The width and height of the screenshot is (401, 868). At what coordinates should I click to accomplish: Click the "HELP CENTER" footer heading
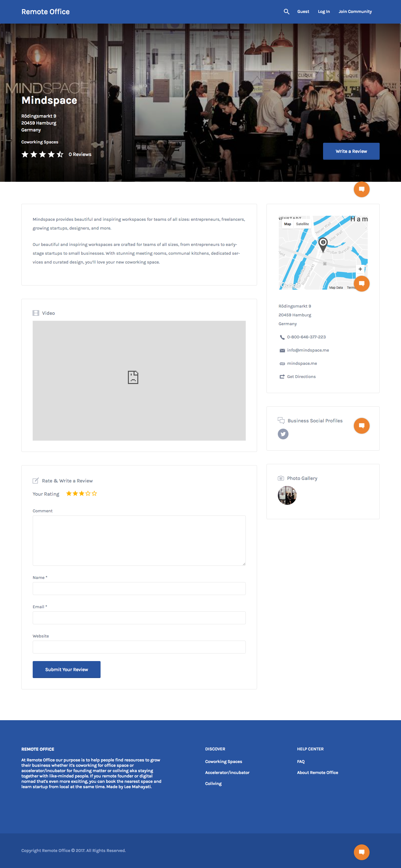(310, 749)
